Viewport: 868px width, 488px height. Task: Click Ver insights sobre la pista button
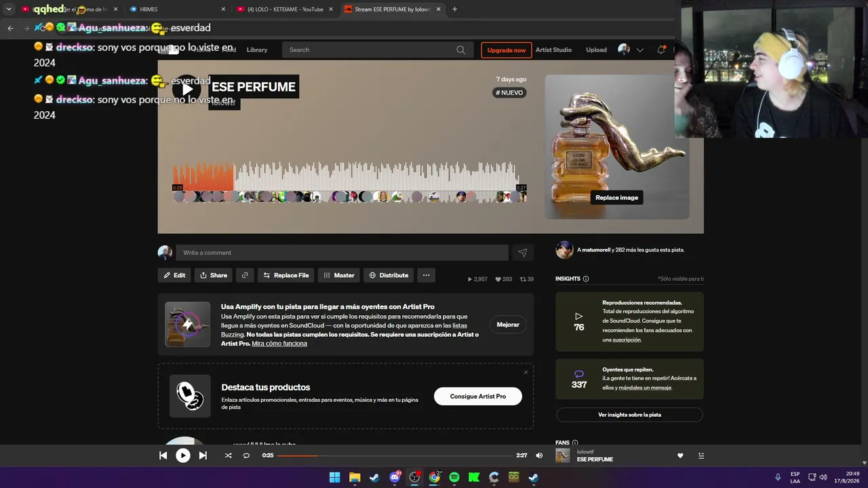pos(629,415)
